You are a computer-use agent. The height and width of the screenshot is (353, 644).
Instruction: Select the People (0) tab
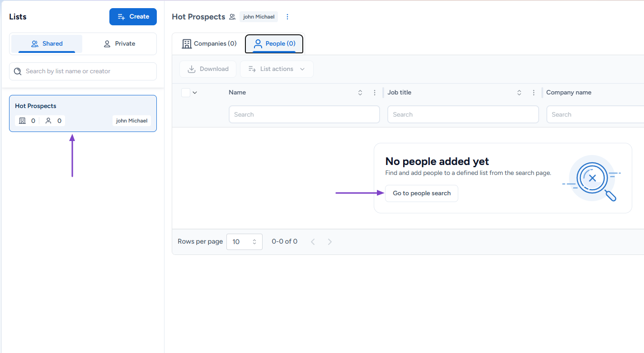pos(274,44)
